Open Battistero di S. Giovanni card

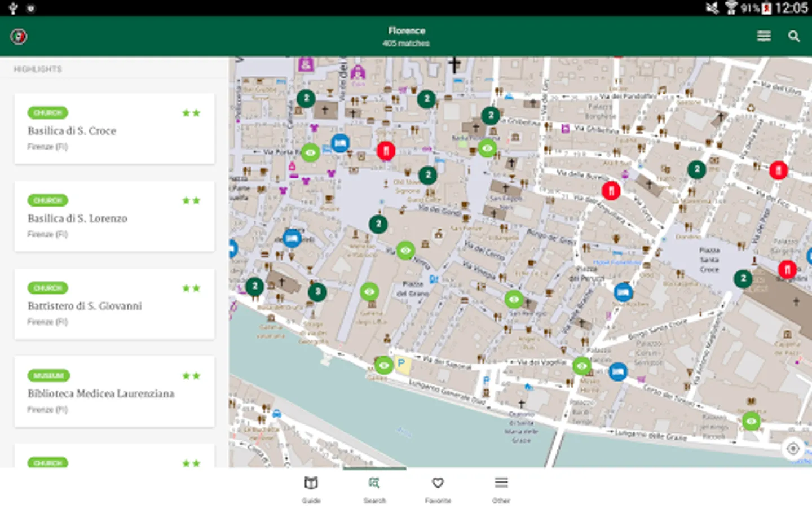coord(114,304)
